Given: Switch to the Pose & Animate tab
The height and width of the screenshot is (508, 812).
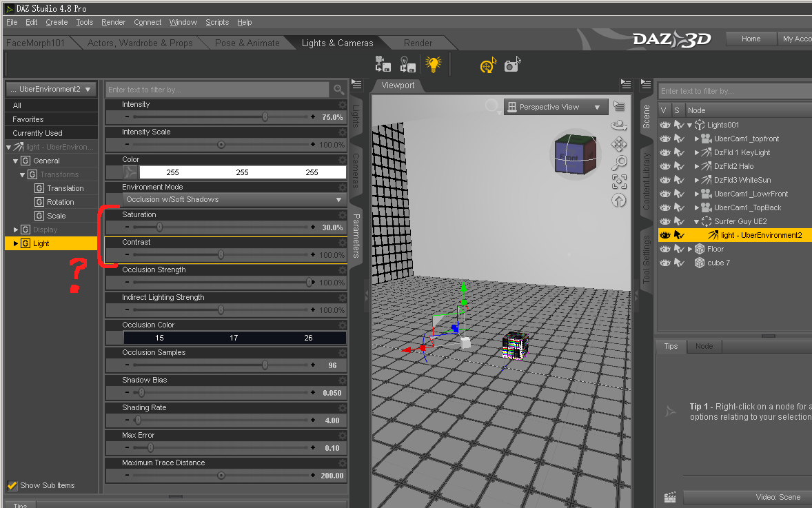Looking at the screenshot, I should 247,43.
